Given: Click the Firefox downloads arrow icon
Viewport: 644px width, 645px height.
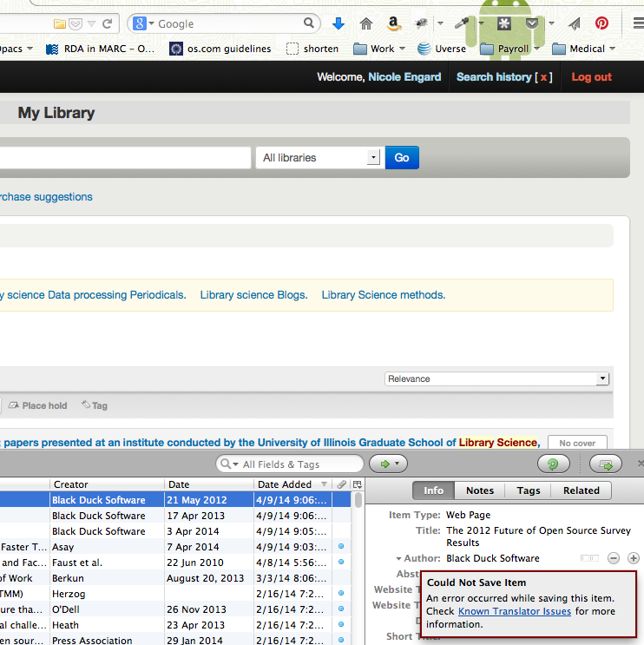Looking at the screenshot, I should 338,23.
